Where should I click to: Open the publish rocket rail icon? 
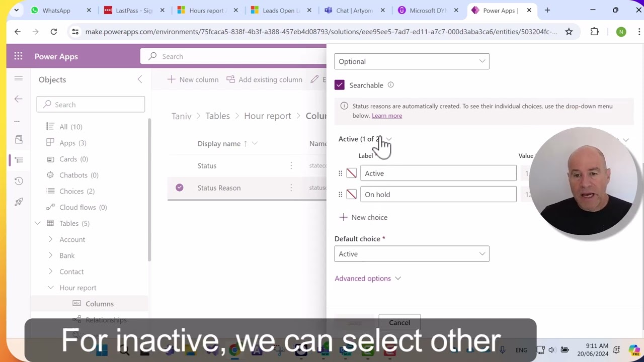point(19,202)
